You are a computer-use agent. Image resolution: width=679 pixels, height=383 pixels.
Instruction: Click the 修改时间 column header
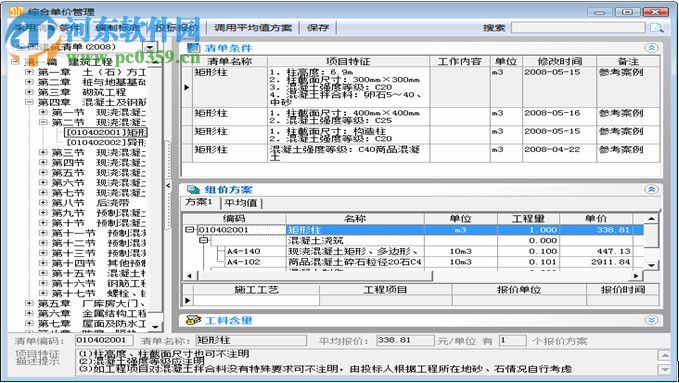559,61
